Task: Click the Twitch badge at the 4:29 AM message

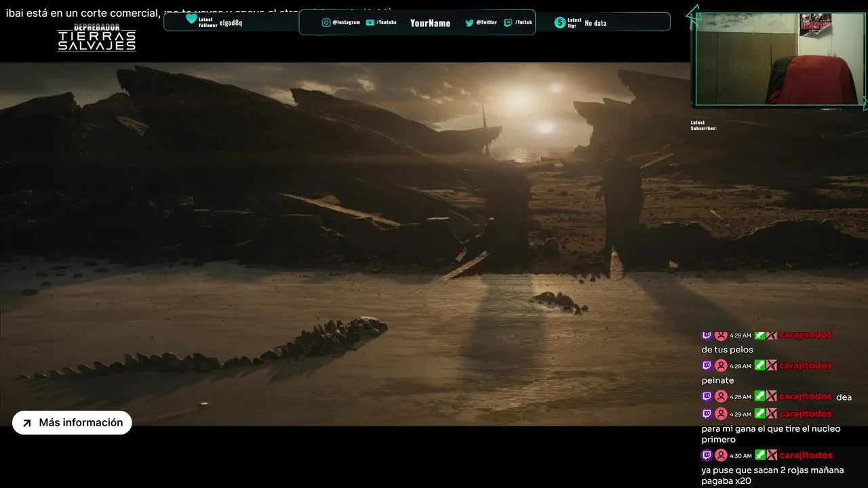Action: click(707, 414)
